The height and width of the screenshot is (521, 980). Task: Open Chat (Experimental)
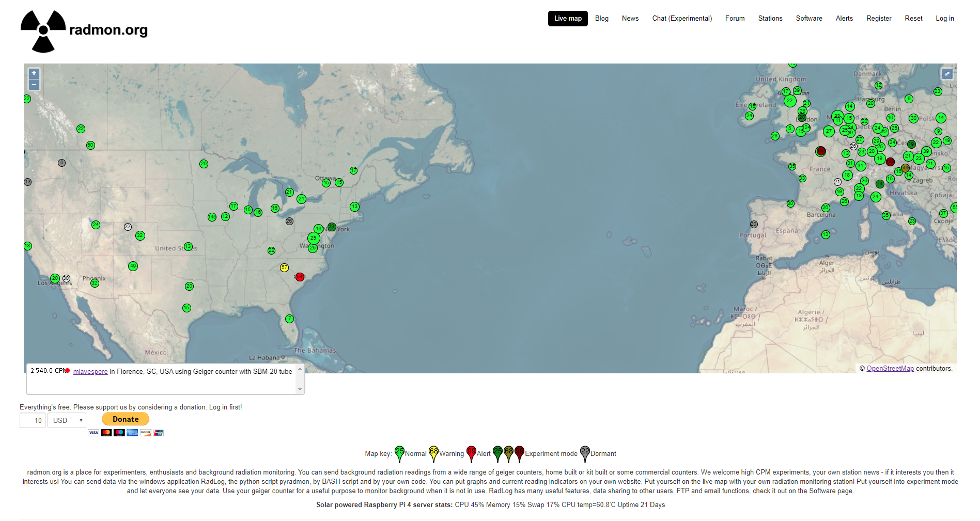click(x=682, y=18)
